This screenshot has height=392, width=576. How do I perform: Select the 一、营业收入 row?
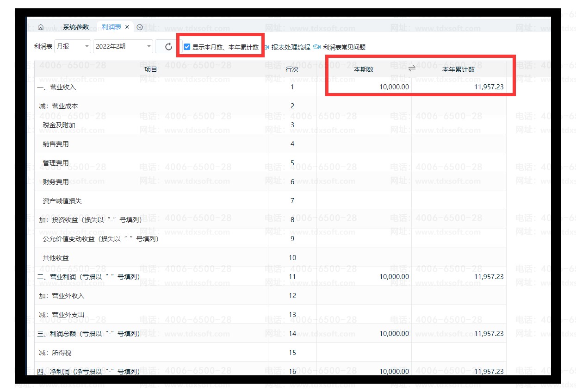tap(56, 87)
